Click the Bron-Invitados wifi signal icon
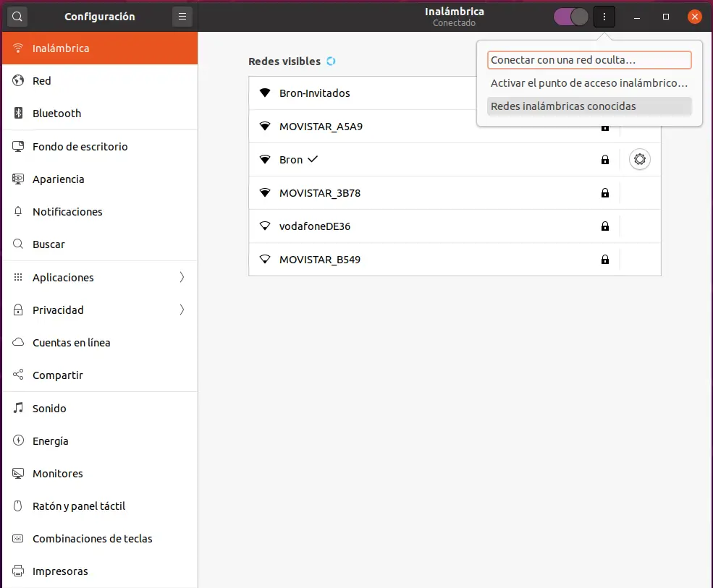 [x=265, y=93]
